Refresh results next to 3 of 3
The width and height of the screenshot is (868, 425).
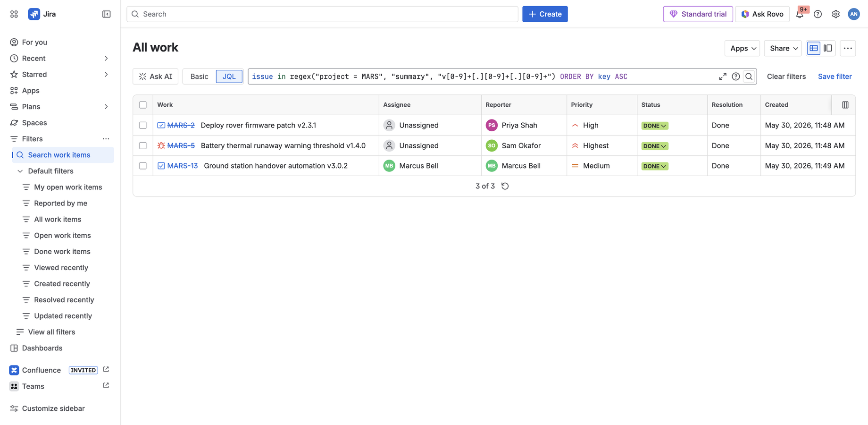(x=505, y=186)
